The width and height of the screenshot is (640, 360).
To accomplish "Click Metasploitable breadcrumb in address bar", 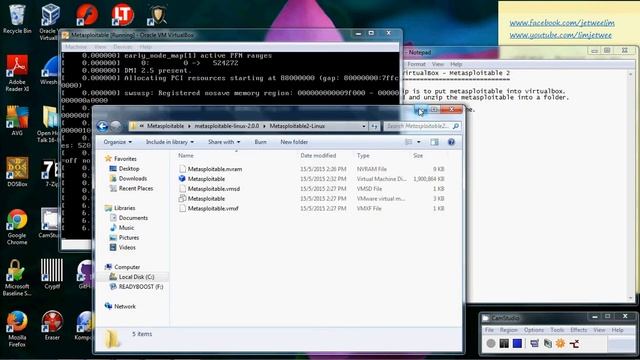I will [x=165, y=126].
